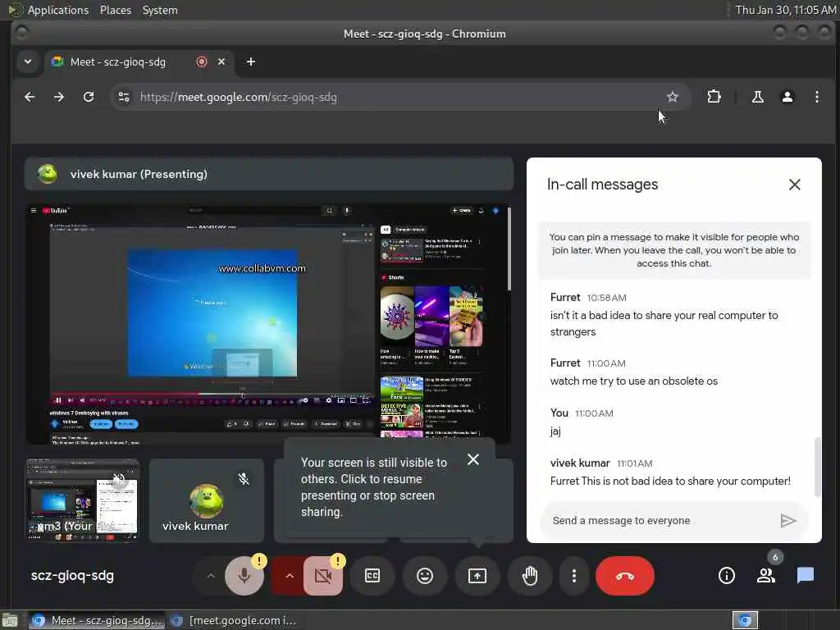
Task: Show the people participants panel
Action: 766,576
